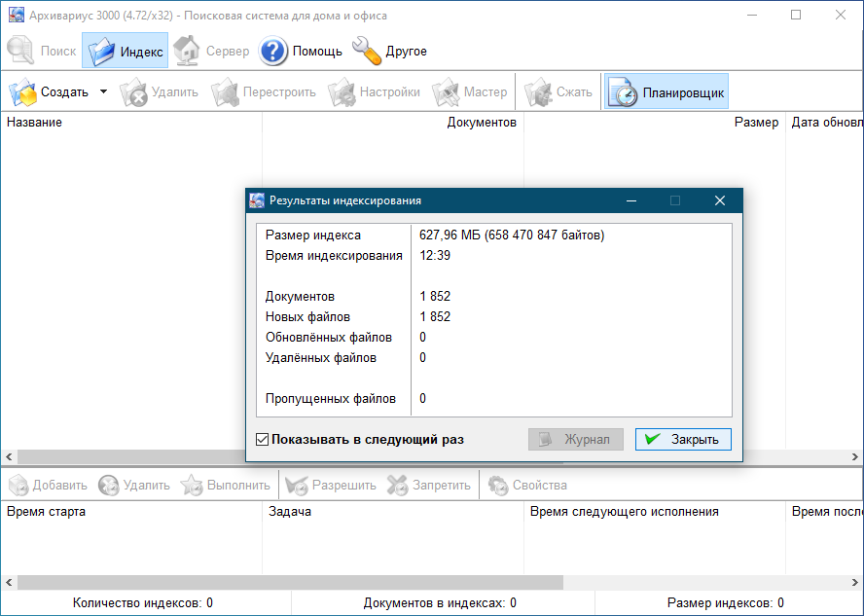Click Сжать to compress the index
Image resolution: width=864 pixels, height=616 pixels.
[x=558, y=92]
